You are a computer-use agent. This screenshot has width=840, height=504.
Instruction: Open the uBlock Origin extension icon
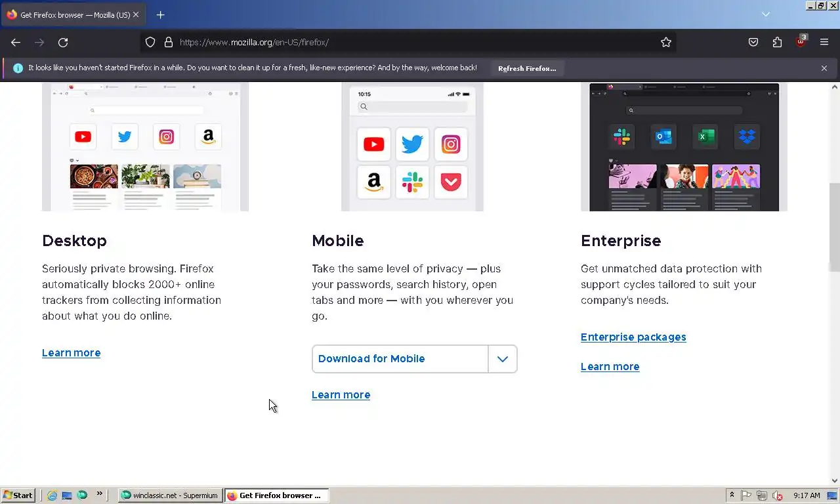tap(801, 41)
